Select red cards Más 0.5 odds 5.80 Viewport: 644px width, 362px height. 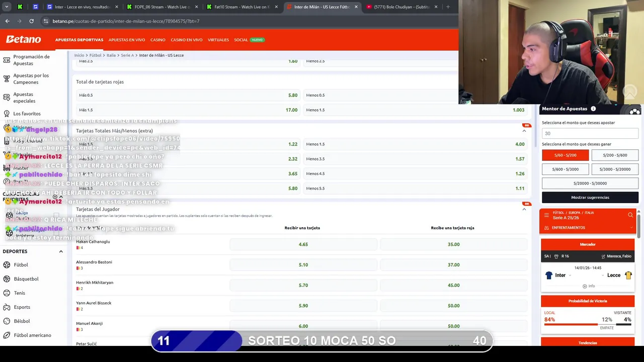(x=188, y=95)
